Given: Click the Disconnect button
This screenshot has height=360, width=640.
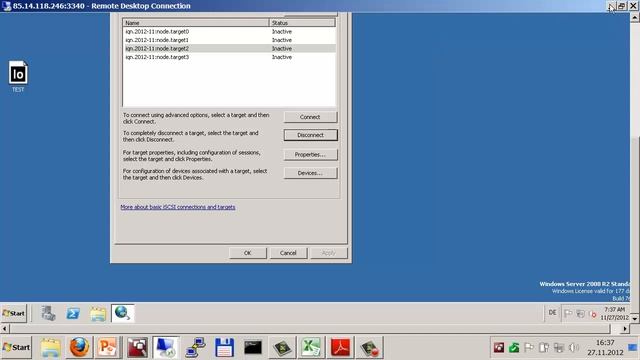Looking at the screenshot, I should pyautogui.click(x=311, y=135).
